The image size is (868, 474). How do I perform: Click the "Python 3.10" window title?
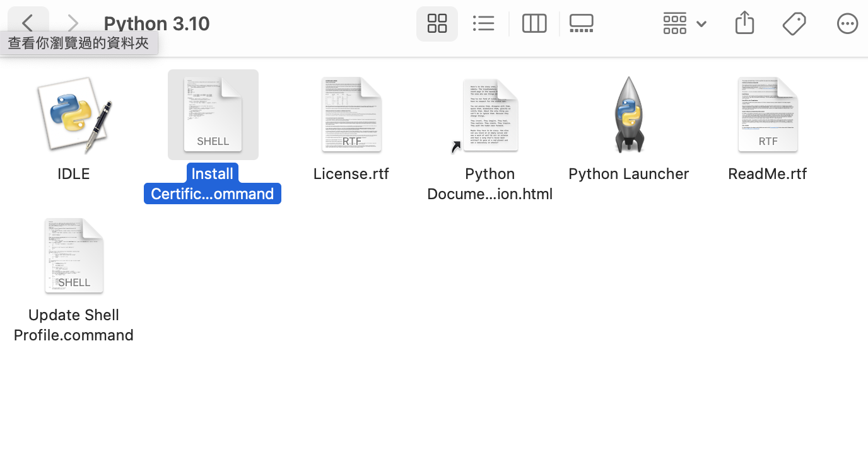point(156,24)
